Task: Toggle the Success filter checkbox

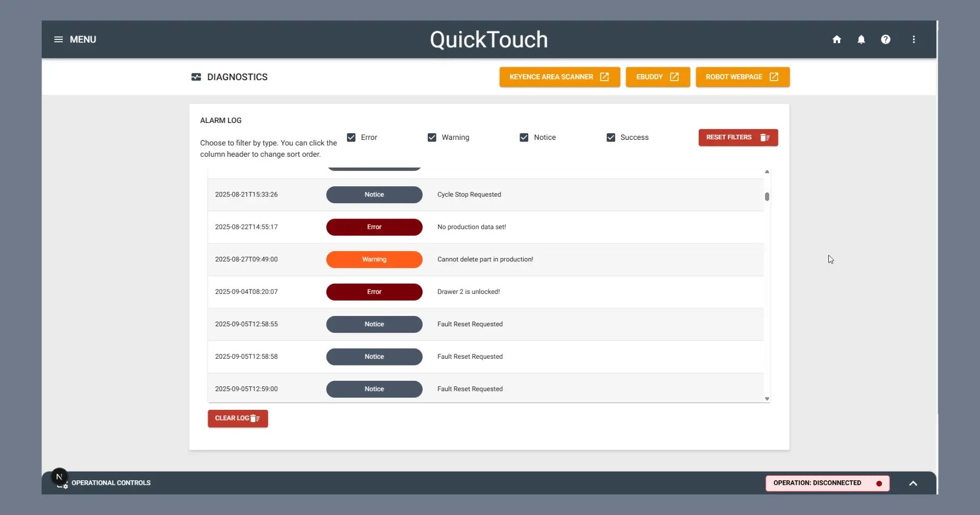Action: (x=610, y=137)
